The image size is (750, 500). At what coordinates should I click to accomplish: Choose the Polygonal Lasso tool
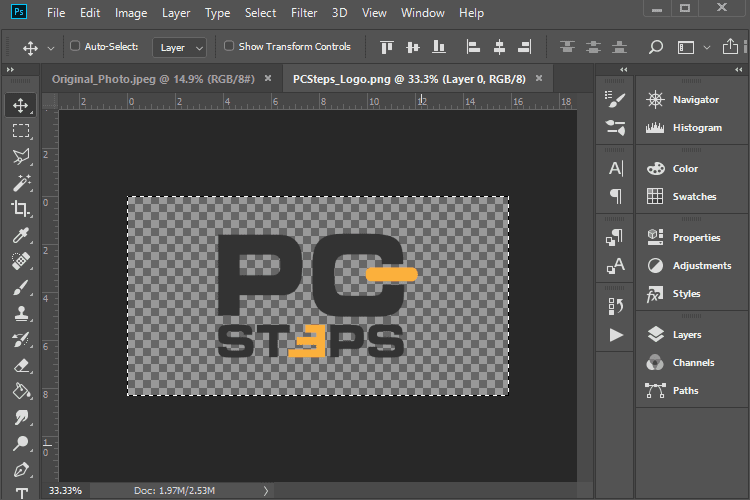point(21,156)
